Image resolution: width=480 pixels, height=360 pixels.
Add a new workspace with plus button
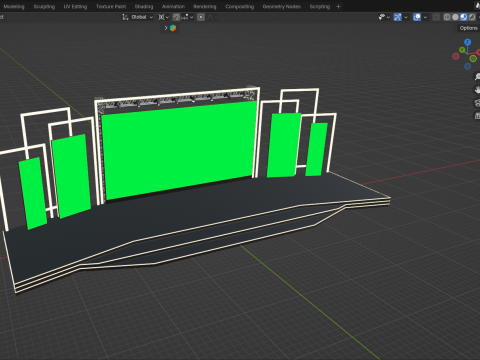(x=338, y=7)
